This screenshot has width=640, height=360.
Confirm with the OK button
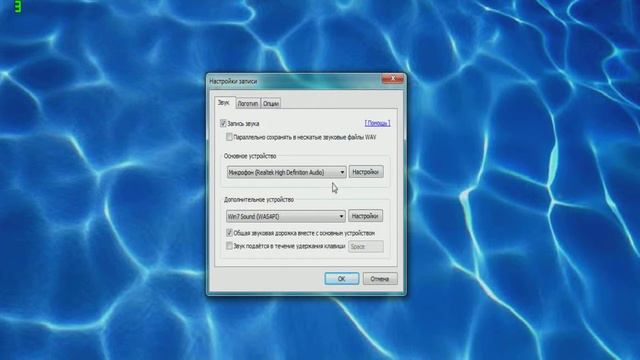pos(342,279)
